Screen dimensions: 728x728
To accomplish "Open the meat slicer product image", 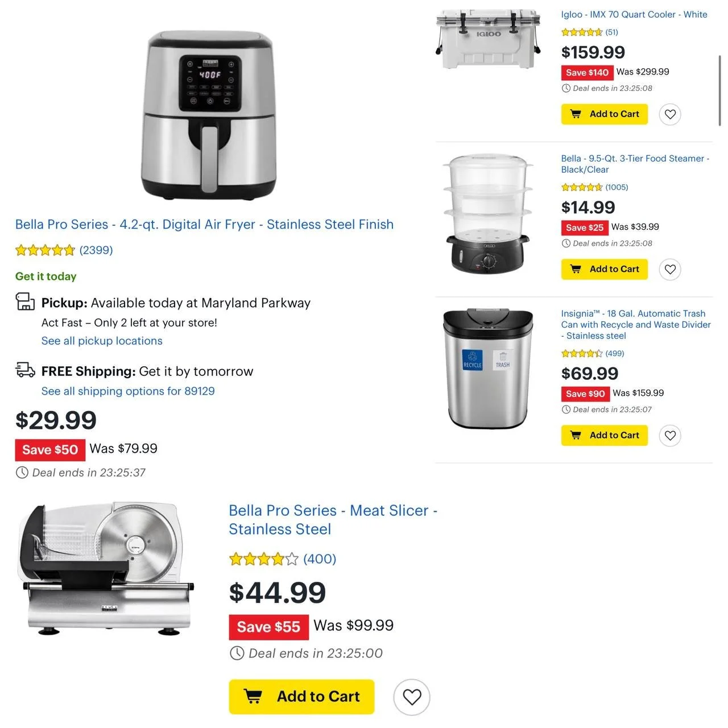I will coord(106,569).
